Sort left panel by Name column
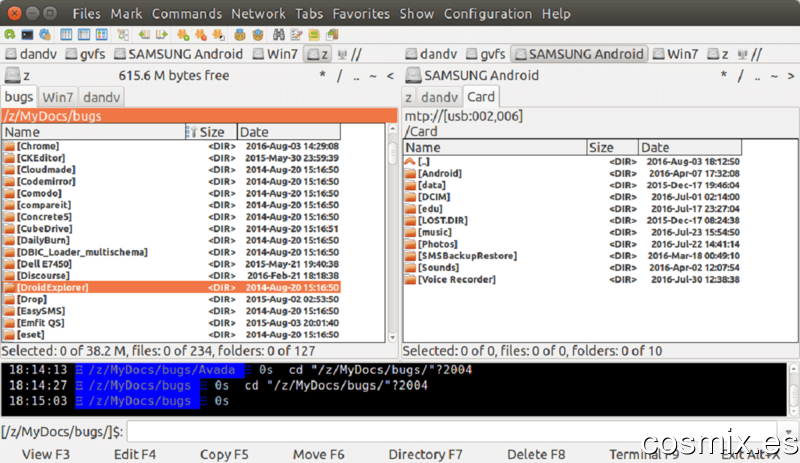Viewport: 800px width, 463px height. click(94, 132)
